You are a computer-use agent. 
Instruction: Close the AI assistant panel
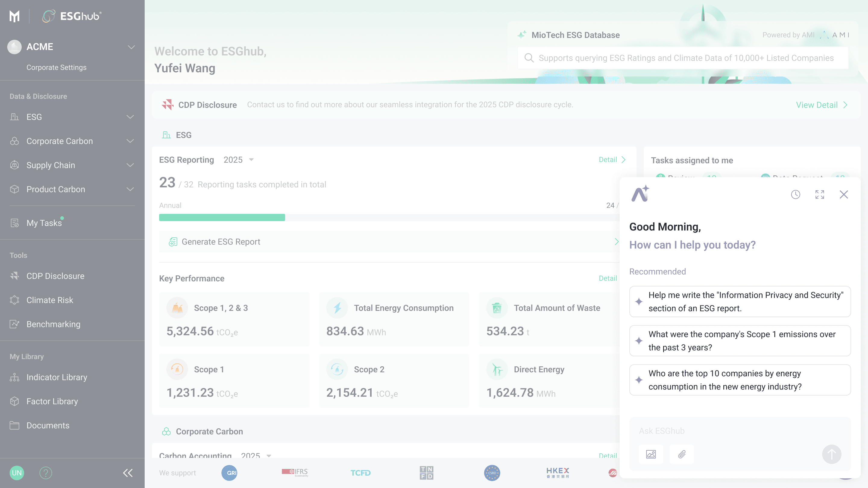pyautogui.click(x=844, y=194)
